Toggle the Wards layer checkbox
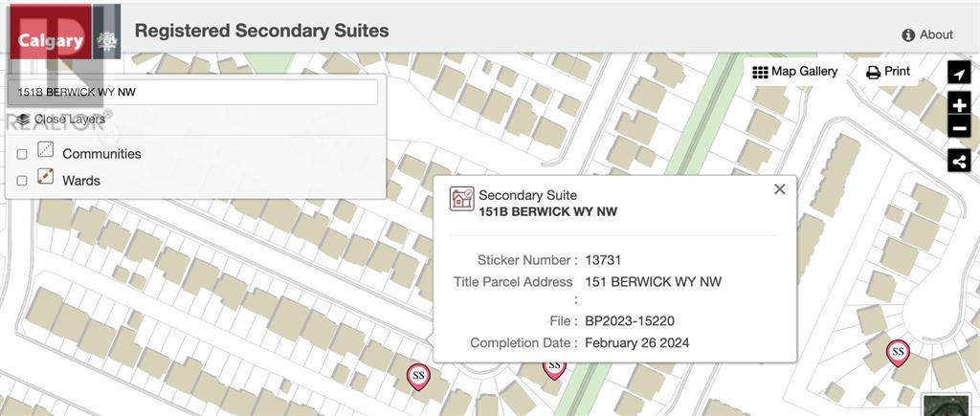 [22, 181]
